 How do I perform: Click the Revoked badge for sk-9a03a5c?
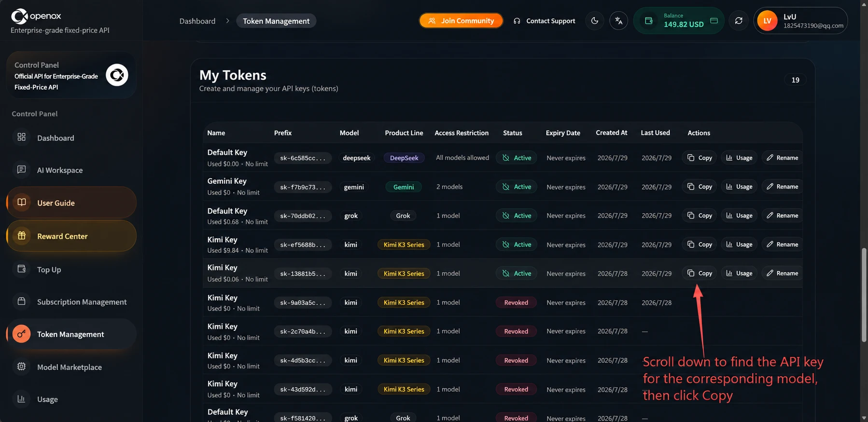coord(516,302)
